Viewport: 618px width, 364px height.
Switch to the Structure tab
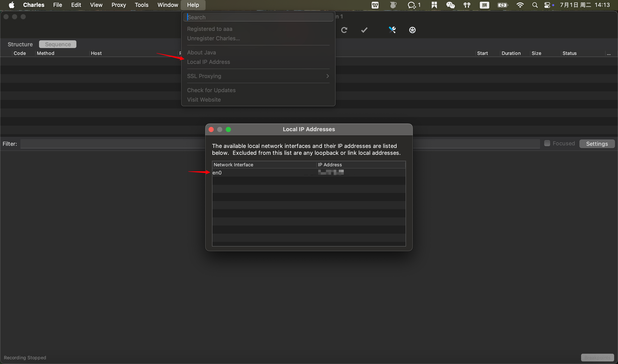[20, 44]
